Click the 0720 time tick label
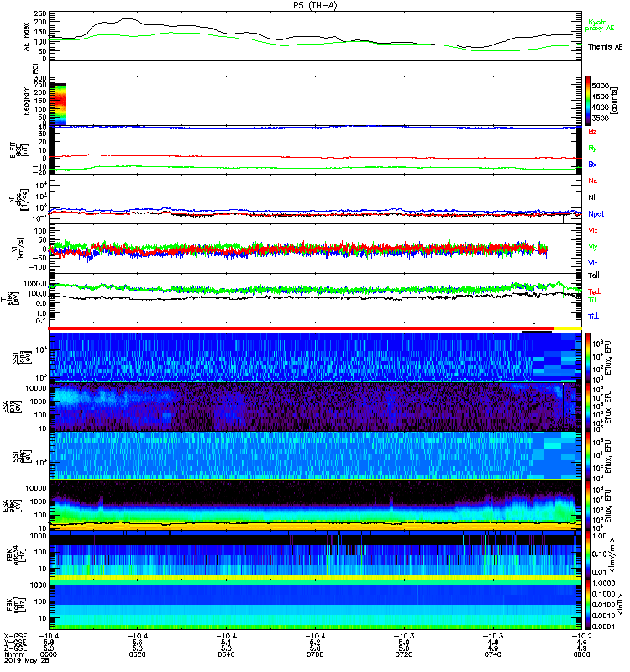The width and height of the screenshot is (630, 672). click(404, 654)
